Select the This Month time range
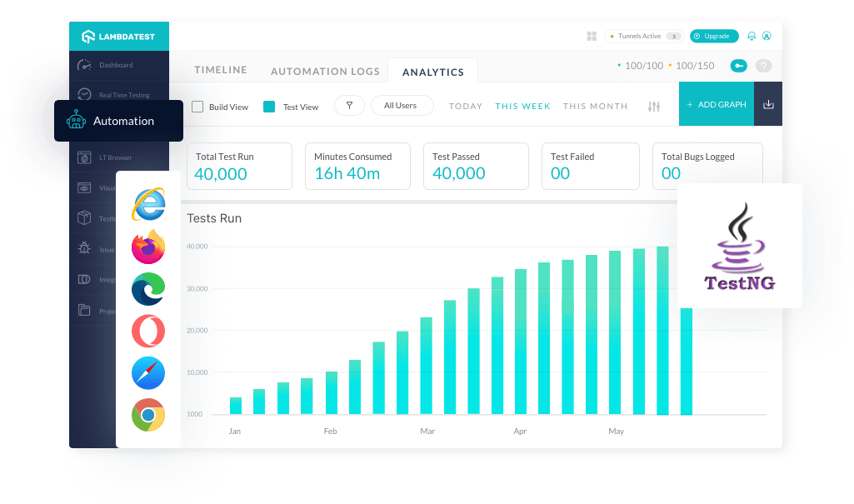 pos(595,107)
